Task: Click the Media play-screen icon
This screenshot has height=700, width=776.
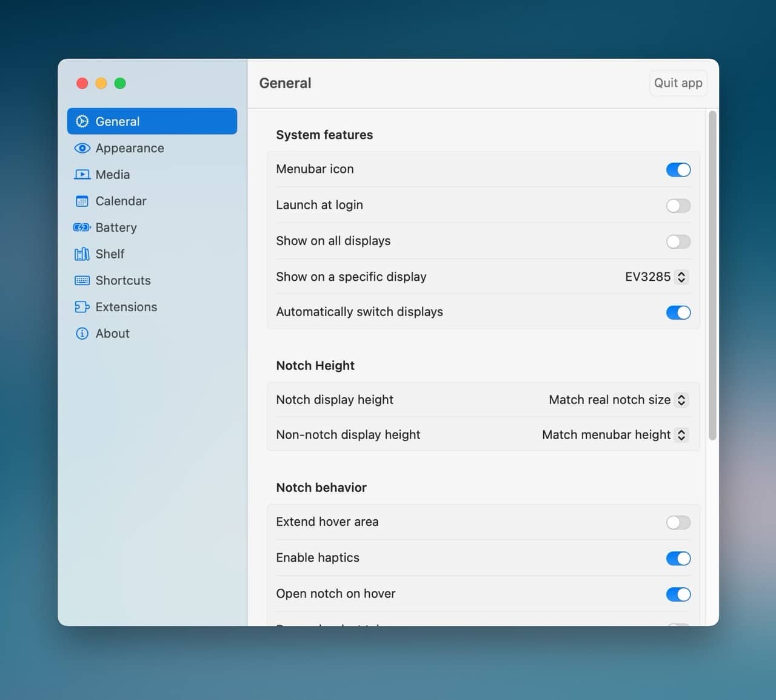Action: pos(82,175)
